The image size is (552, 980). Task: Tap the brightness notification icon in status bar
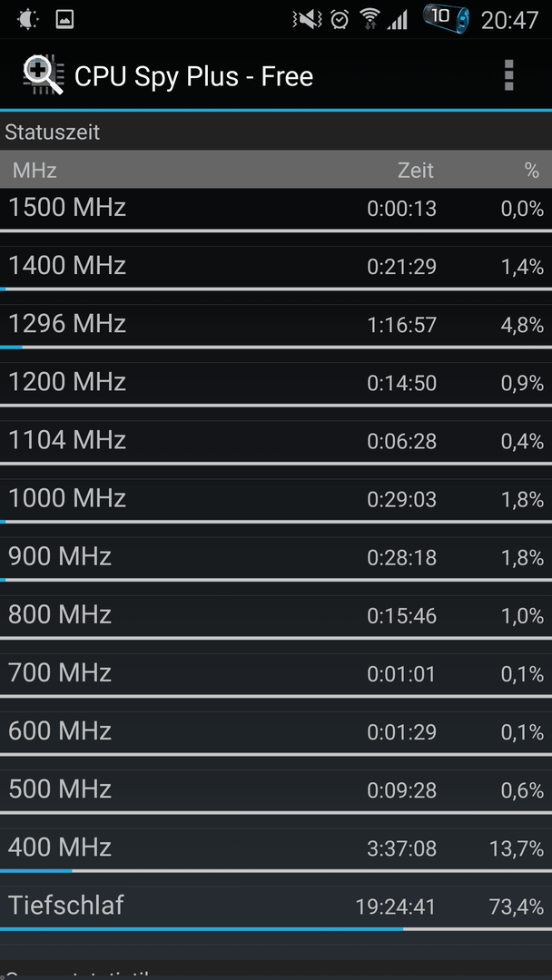point(28,19)
